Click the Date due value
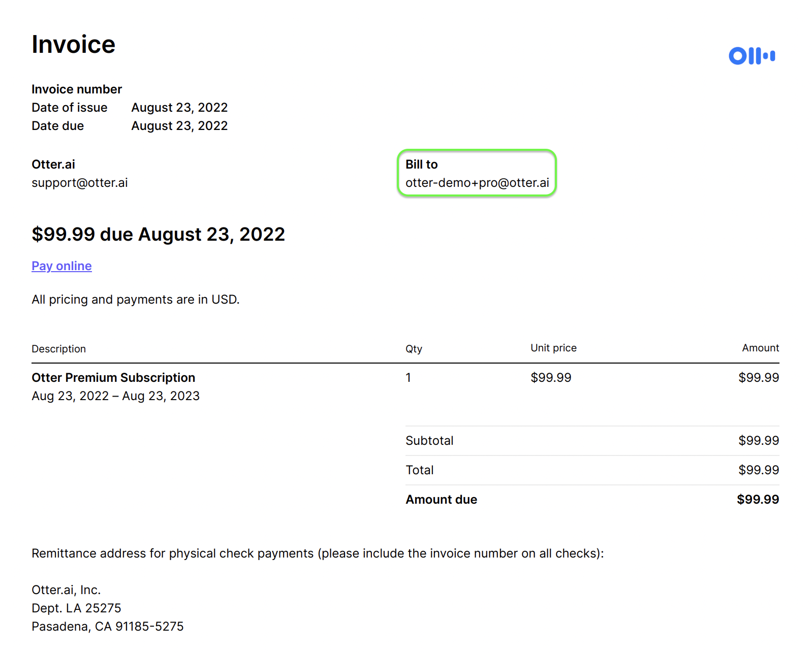 coord(179,126)
